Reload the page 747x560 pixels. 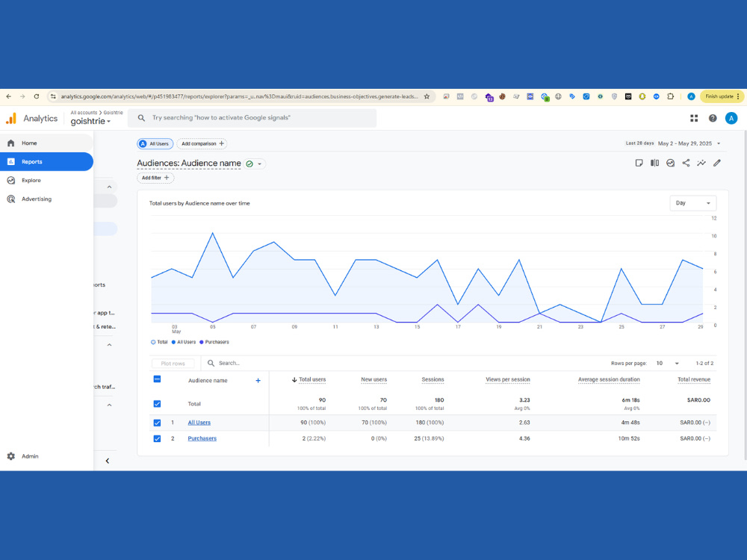36,96
